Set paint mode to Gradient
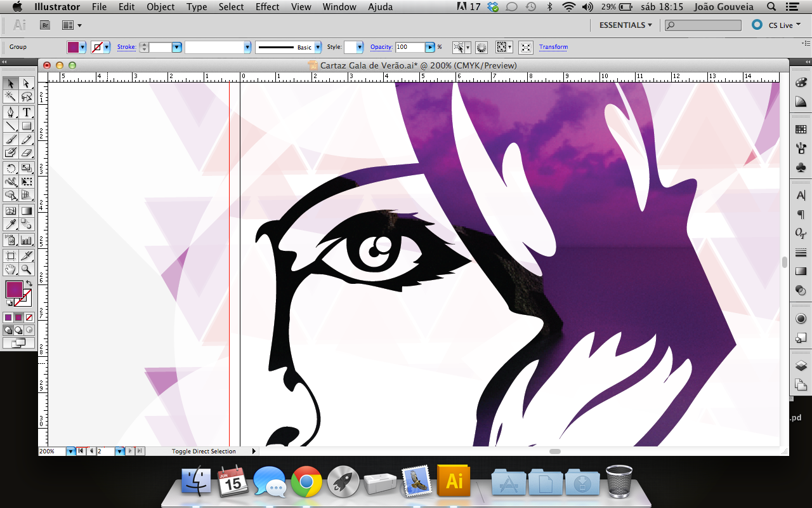 (x=18, y=317)
